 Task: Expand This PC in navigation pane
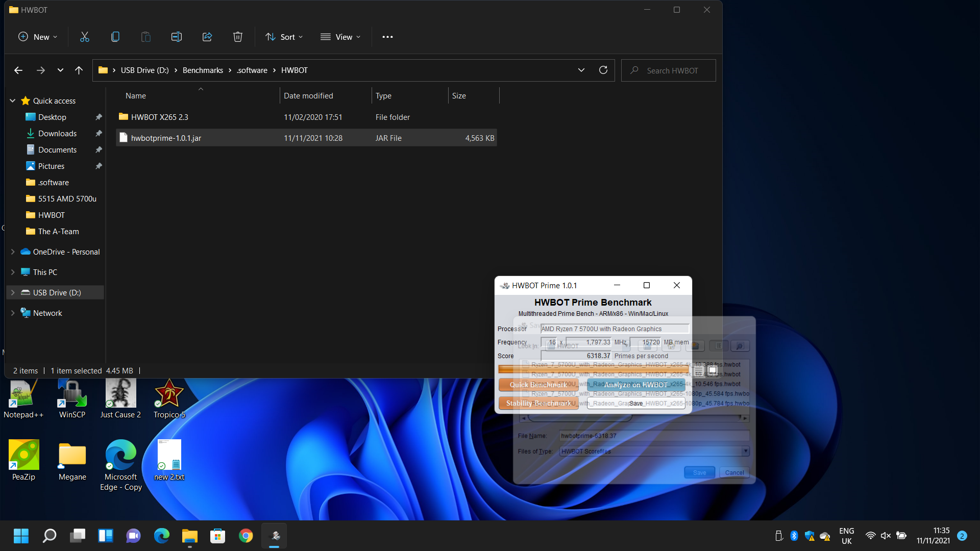coord(13,272)
